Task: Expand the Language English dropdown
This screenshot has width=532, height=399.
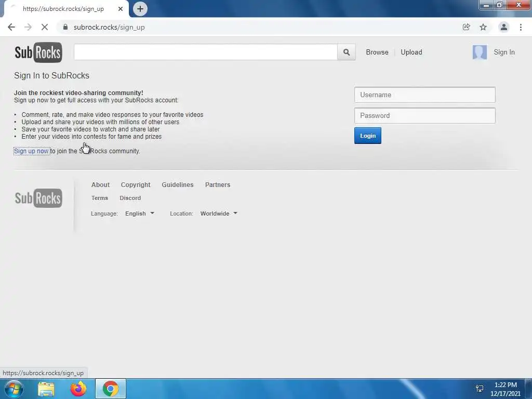Action: click(140, 214)
